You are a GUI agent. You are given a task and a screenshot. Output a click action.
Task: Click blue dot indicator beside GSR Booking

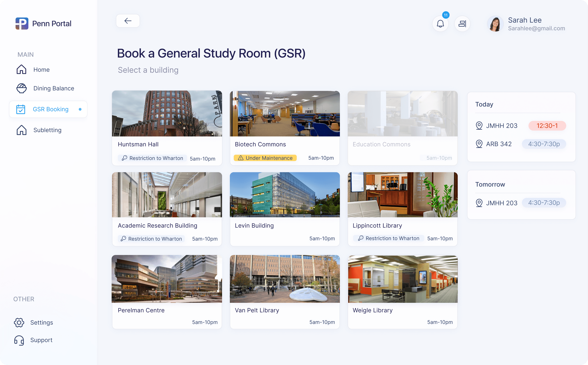coord(80,109)
